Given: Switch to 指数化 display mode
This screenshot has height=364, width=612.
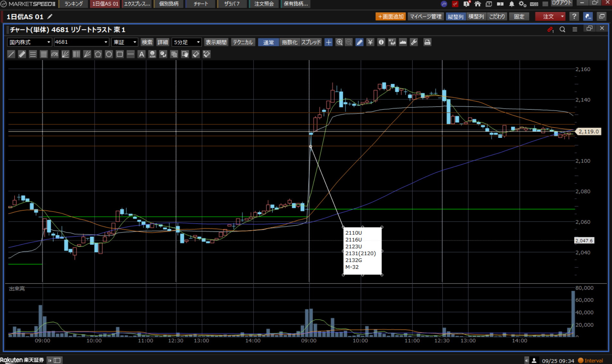Looking at the screenshot, I should [289, 42].
